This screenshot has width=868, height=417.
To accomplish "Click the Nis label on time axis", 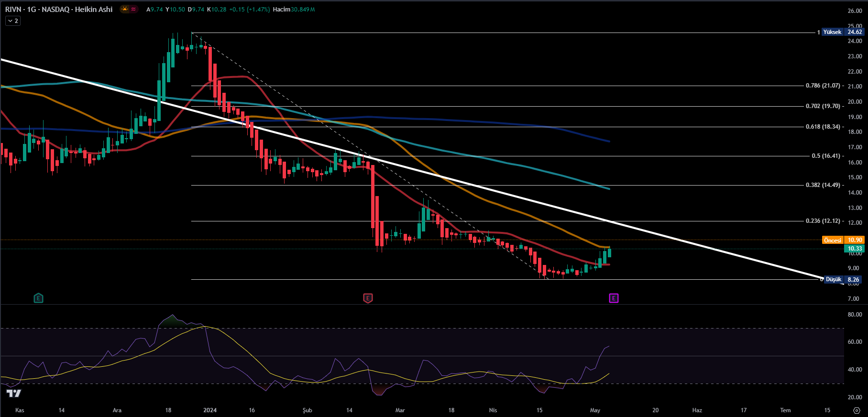I will click(x=493, y=410).
